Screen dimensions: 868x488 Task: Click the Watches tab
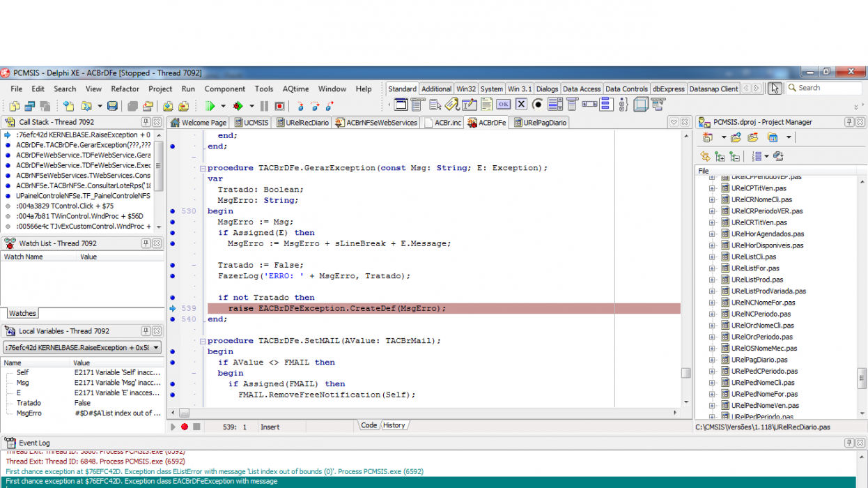[22, 313]
